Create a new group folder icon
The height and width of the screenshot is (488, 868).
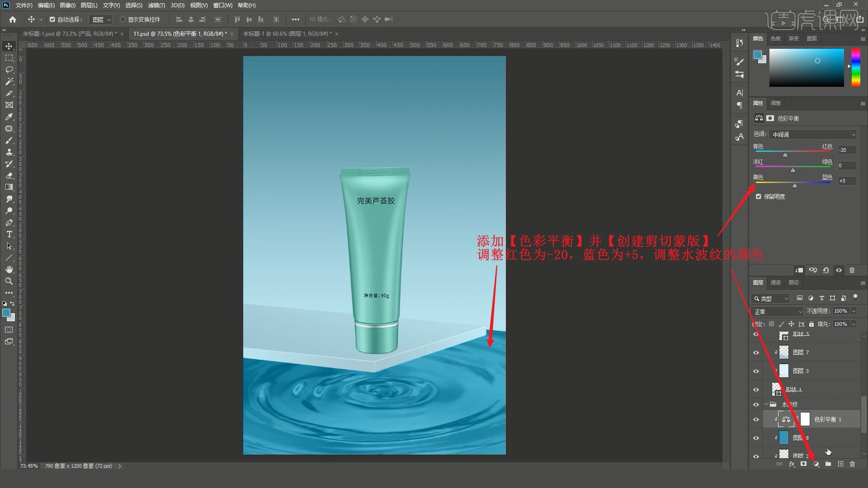(828, 464)
